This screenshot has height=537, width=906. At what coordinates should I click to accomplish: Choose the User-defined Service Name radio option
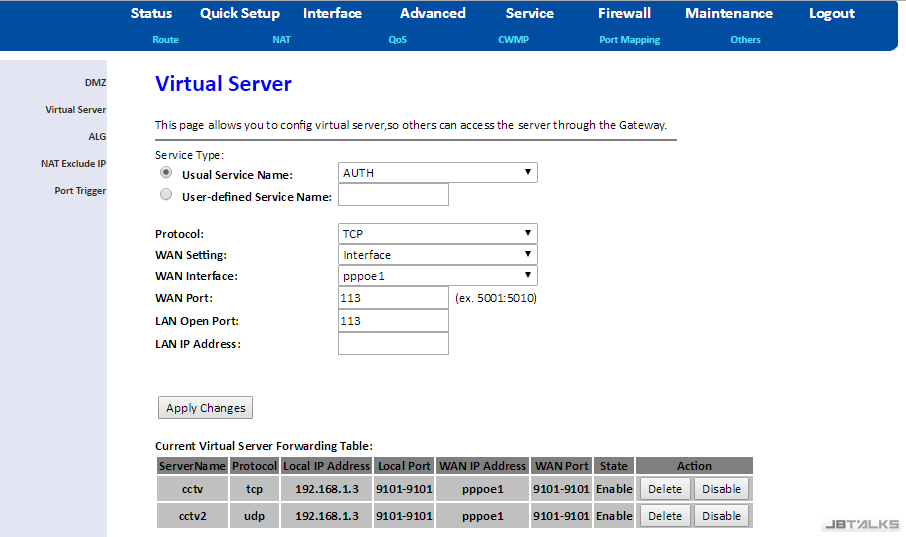point(166,195)
